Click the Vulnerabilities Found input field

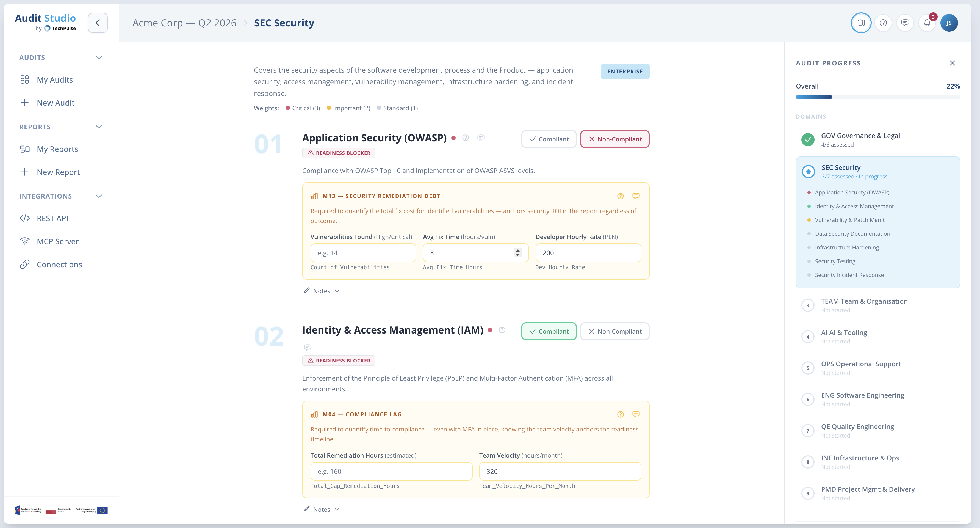click(363, 253)
